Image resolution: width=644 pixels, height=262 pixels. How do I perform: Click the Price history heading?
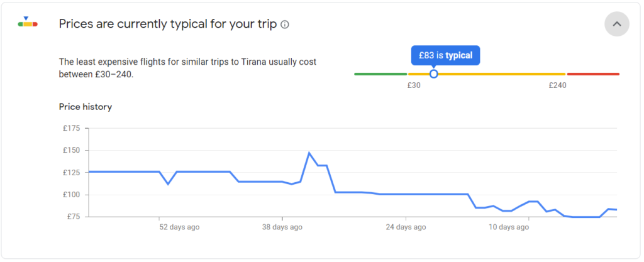click(x=86, y=107)
